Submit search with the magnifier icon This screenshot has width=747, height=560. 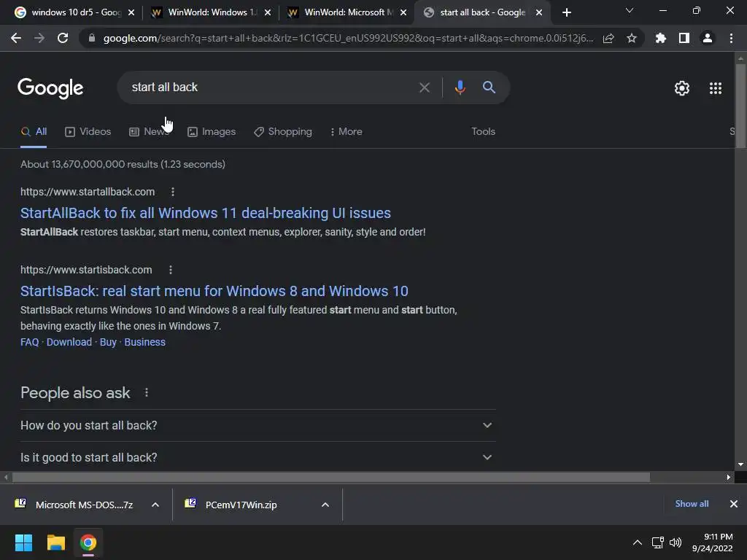[489, 87]
